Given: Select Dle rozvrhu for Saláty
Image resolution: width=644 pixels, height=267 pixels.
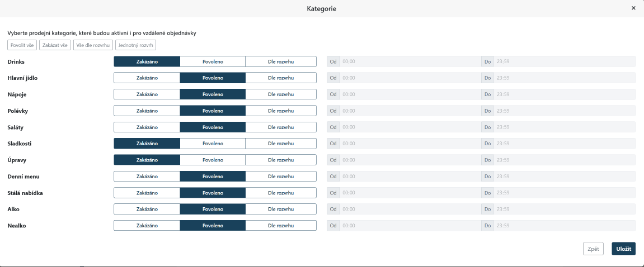Looking at the screenshot, I should [x=281, y=127].
